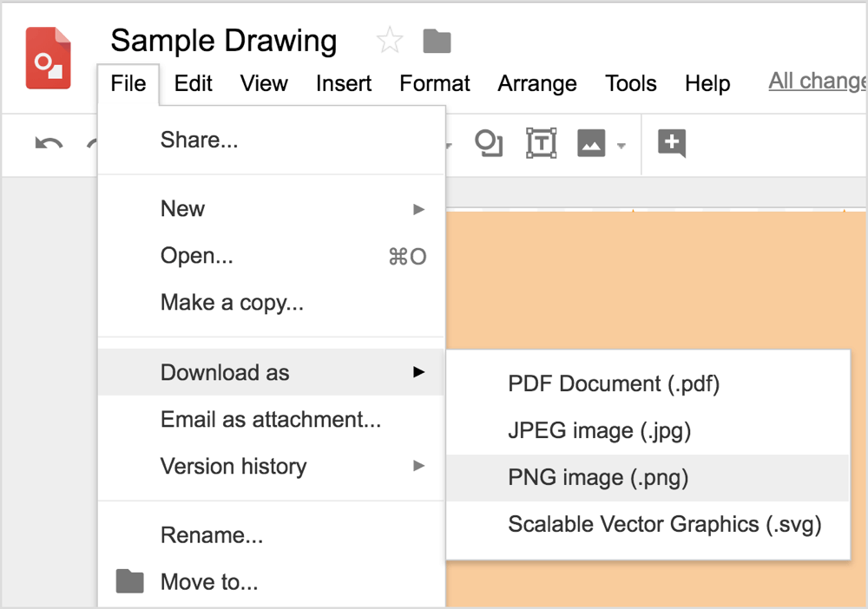Image resolution: width=868 pixels, height=609 pixels.
Task: Select the Shape tool icon
Action: [489, 143]
